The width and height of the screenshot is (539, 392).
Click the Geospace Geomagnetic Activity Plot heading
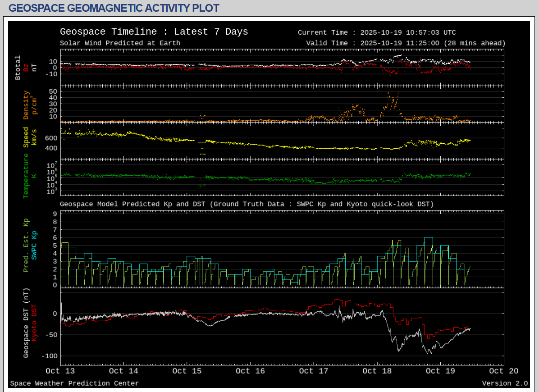pos(114,8)
